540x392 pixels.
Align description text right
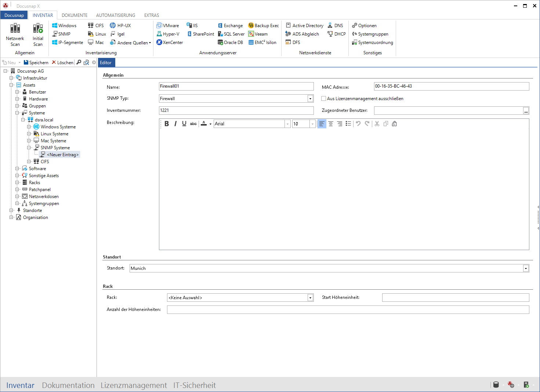tap(340, 124)
